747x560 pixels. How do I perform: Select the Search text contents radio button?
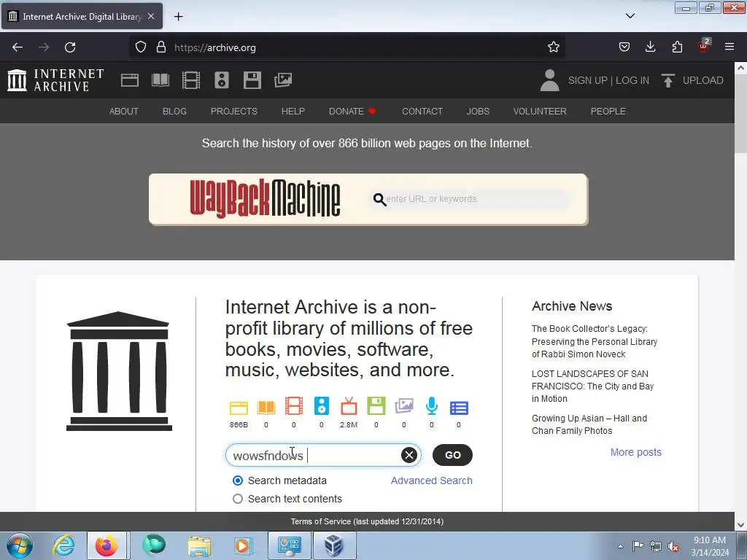pos(237,499)
